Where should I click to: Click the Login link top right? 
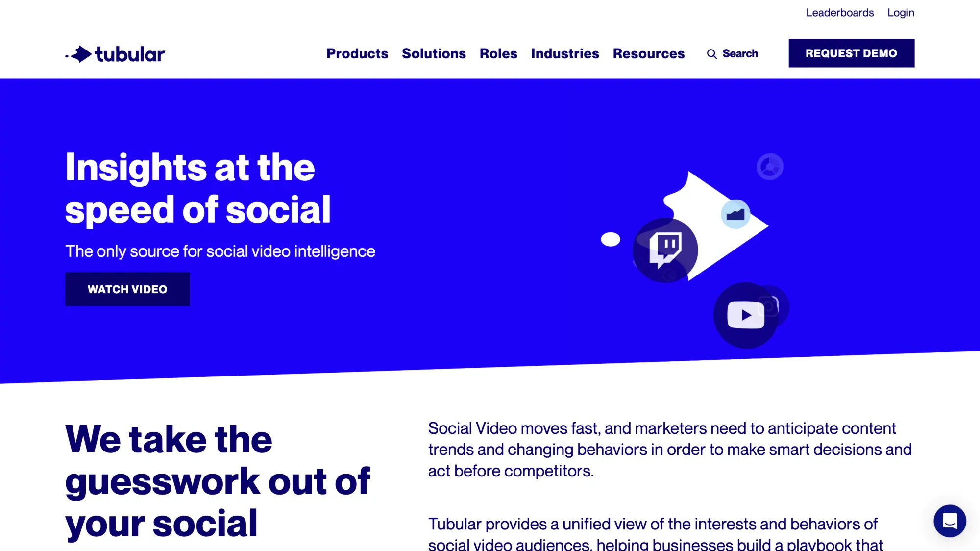point(901,13)
